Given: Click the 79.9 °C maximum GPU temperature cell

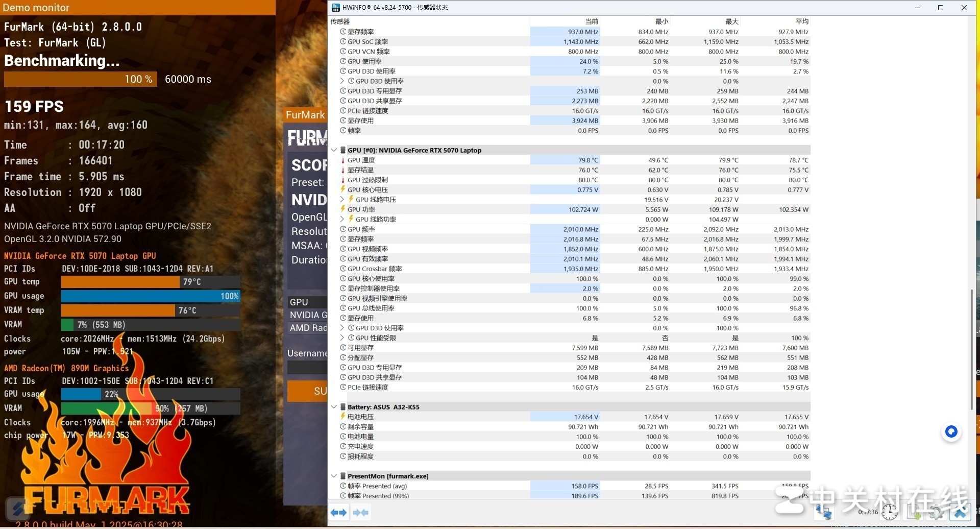Looking at the screenshot, I should click(705, 160).
